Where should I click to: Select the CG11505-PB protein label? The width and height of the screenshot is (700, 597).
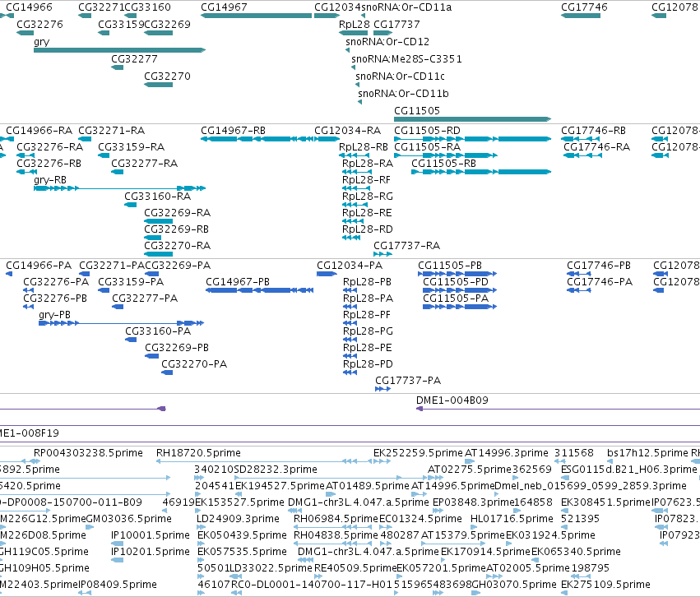450,266
